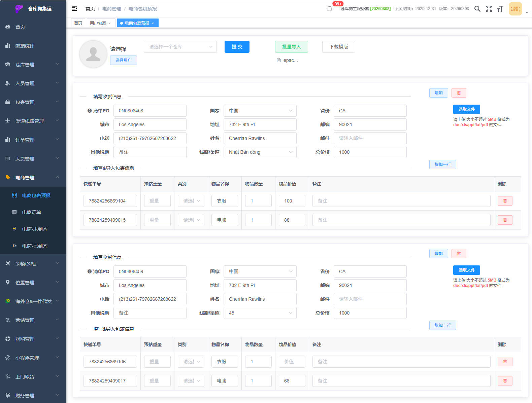Delete the row with tracking 78824256869104
532x403 pixels.
[505, 201]
